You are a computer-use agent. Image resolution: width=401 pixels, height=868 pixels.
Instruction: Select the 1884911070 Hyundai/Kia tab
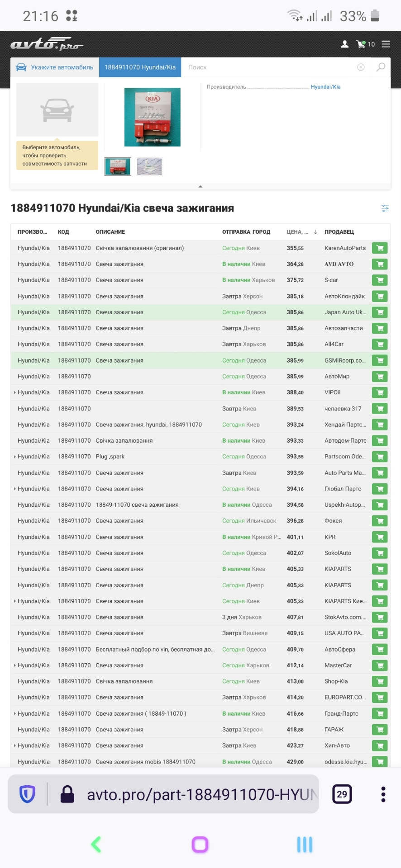point(140,67)
